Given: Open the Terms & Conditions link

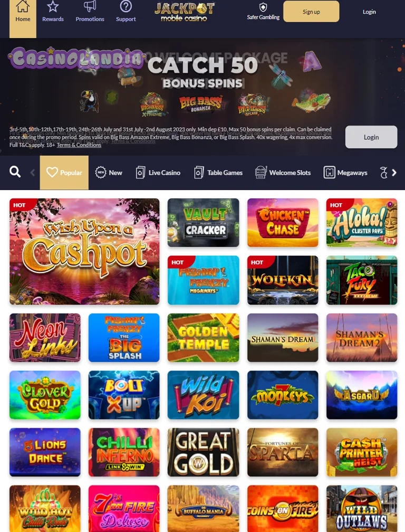Looking at the screenshot, I should 79,145.
